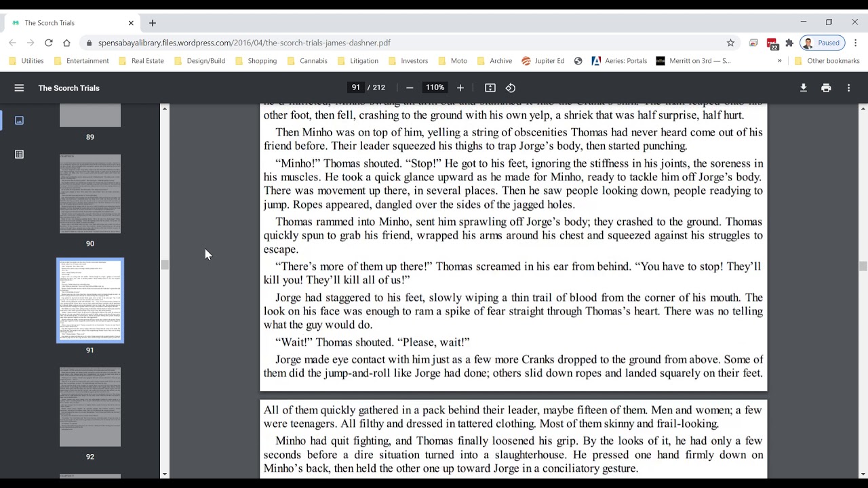
Task: Open the globe icon bookmark
Action: [578, 61]
